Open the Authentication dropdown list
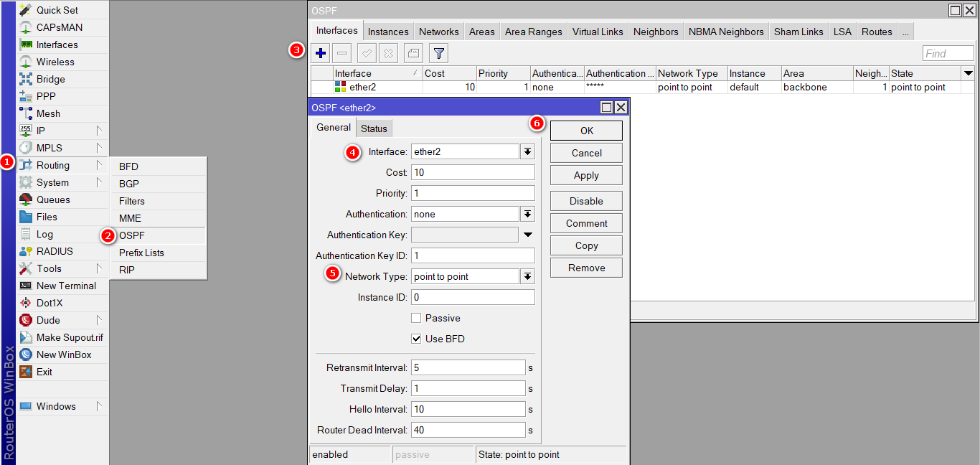The height and width of the screenshot is (465, 980). pos(528,214)
